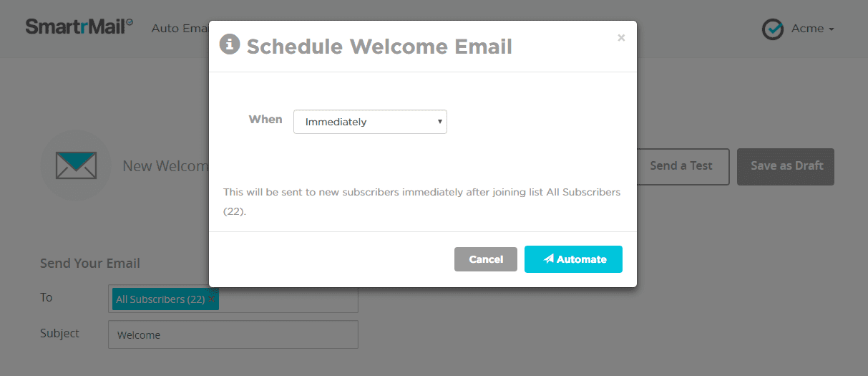Click the Send Your Email section heading
This screenshot has height=376, width=868.
(90, 264)
